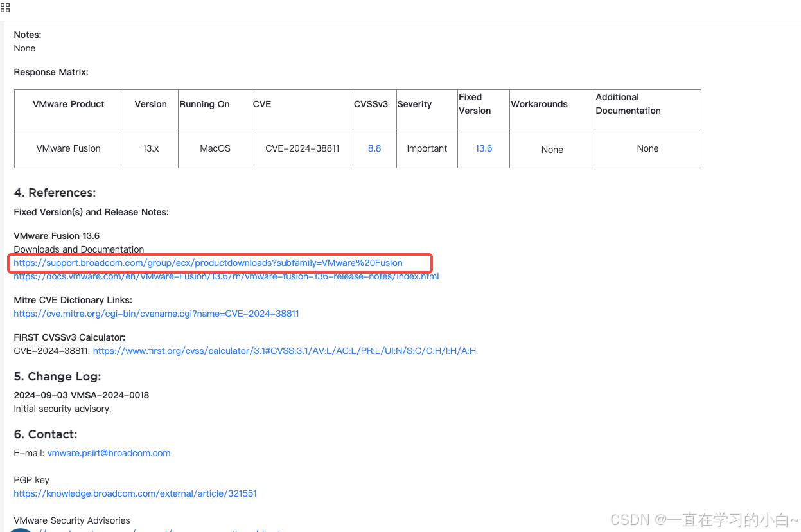
Task: Open the 8.8 CVSSv3 score link
Action: [x=374, y=148]
